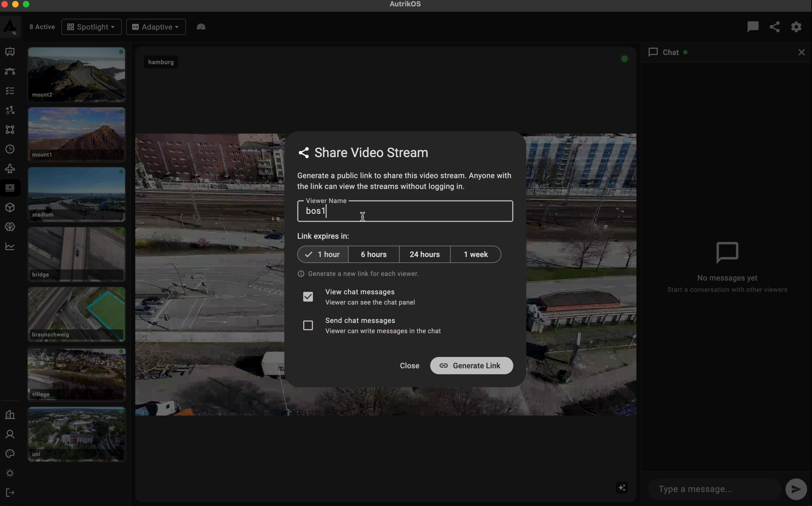
Task: Uncheck the View chat messages option
Action: coord(308,297)
